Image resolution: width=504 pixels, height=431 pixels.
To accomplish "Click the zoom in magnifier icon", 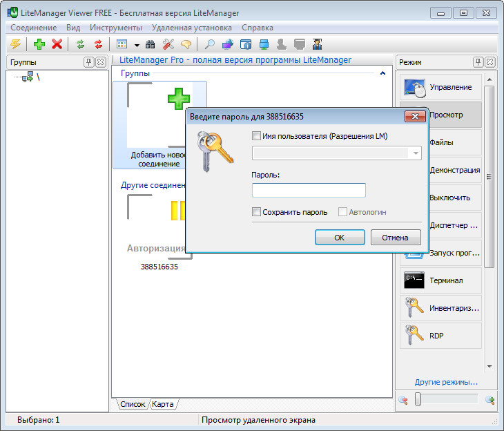I will [490, 400].
